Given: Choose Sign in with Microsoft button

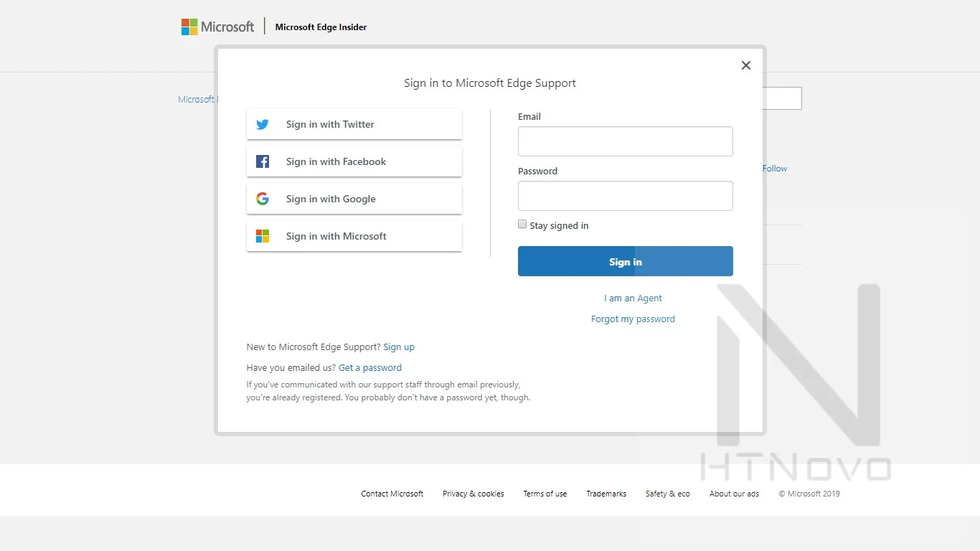Looking at the screenshot, I should pos(354,236).
